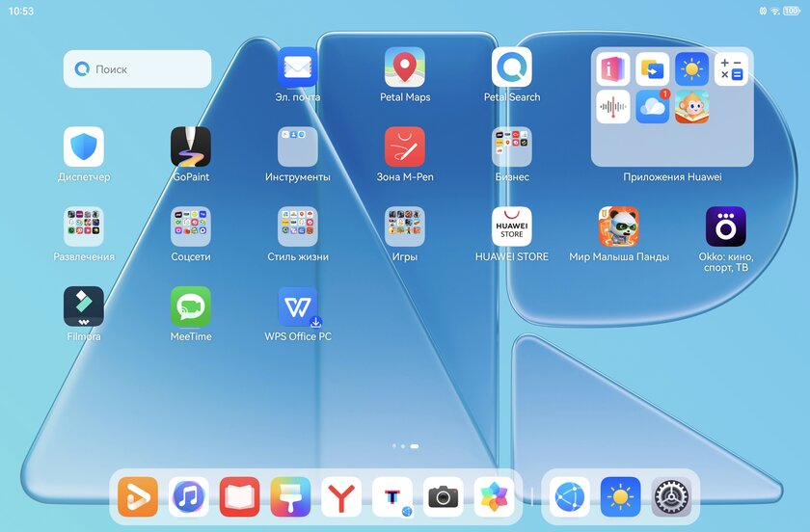The height and width of the screenshot is (532, 810).
Task: Open the monkey kids app in folder
Action: pyautogui.click(x=691, y=107)
